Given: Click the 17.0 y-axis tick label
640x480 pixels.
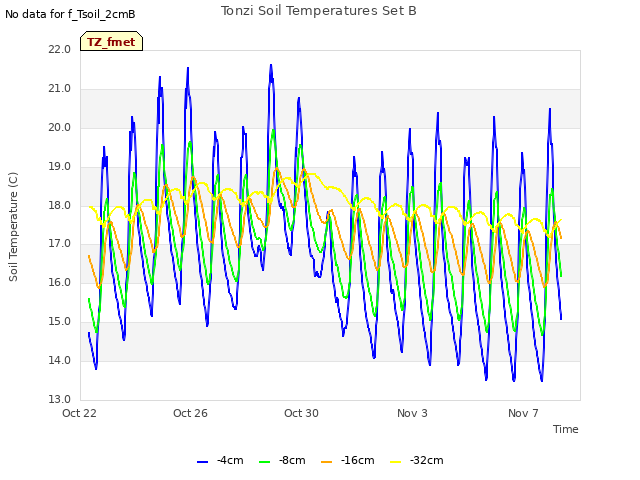Looking at the screenshot, I should 60,244.
